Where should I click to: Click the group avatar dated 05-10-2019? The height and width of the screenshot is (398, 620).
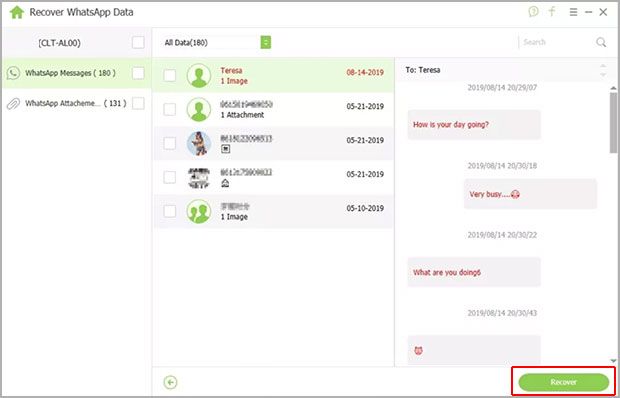(x=198, y=211)
